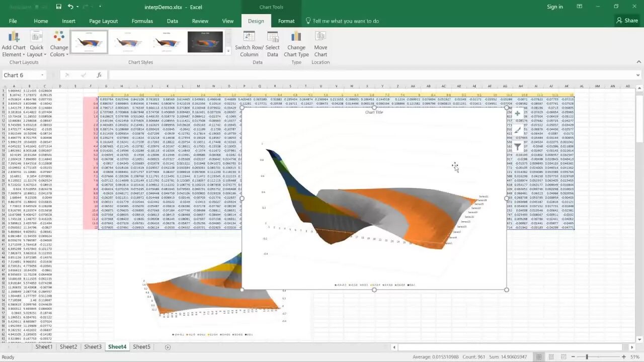Click the Tell me what you want search

342,21
